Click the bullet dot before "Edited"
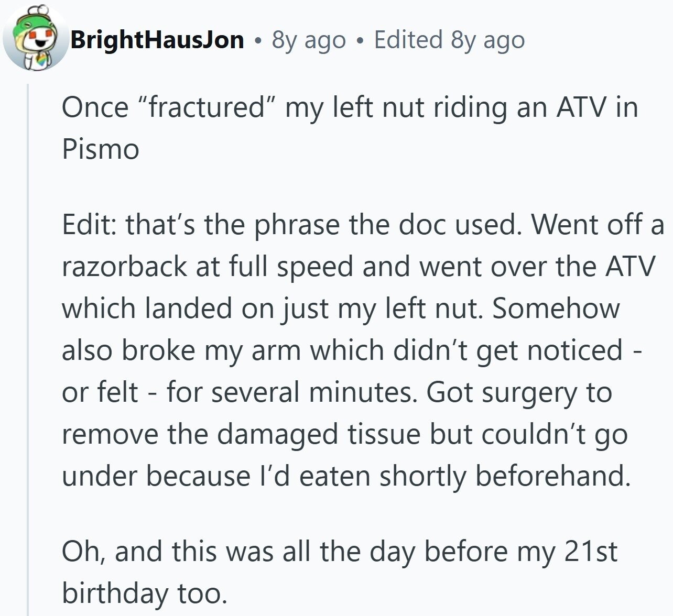 (360, 41)
